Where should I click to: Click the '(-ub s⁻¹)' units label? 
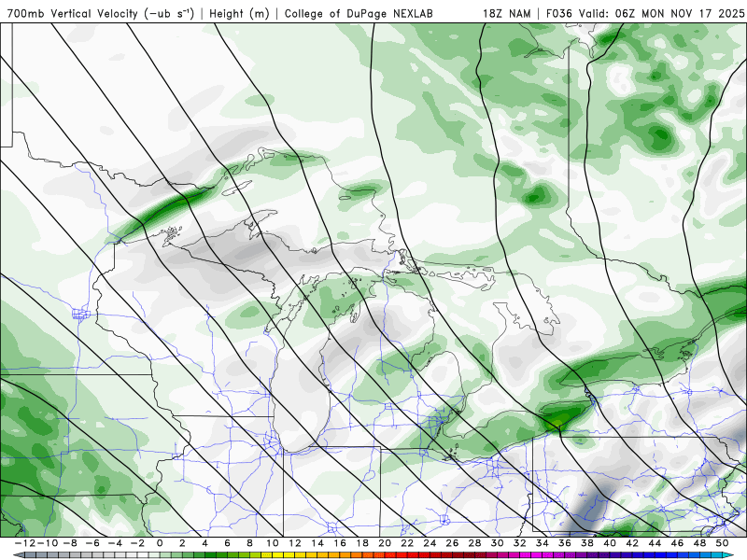tap(170, 13)
